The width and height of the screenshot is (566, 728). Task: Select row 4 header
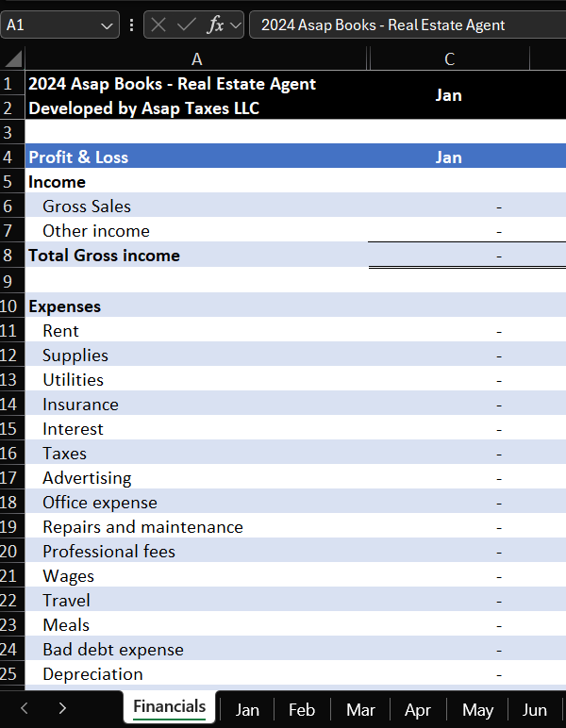[12, 157]
